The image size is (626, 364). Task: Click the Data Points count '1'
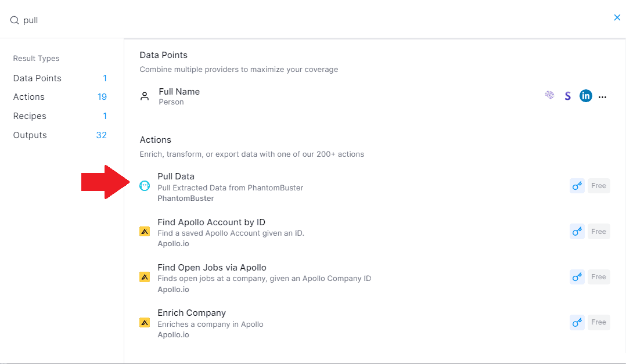pos(105,78)
